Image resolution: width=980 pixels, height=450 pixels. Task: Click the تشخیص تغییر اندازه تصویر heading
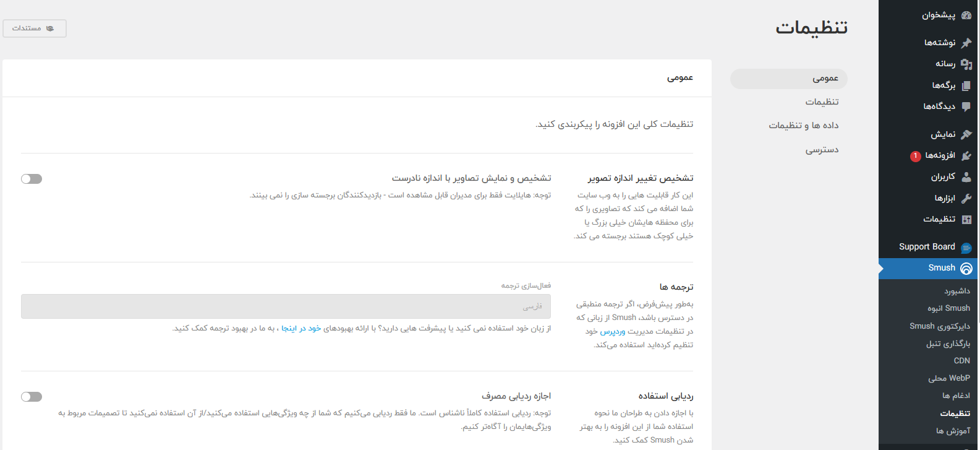641,178
